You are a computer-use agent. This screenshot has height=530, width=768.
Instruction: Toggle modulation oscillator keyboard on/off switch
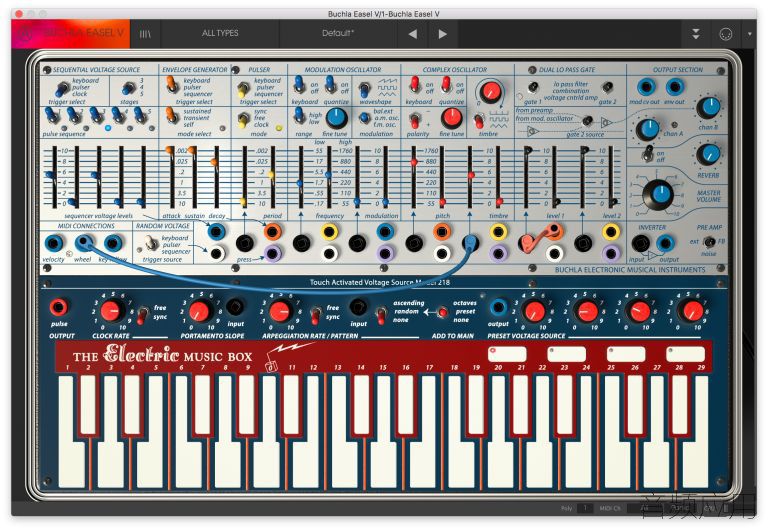299,85
